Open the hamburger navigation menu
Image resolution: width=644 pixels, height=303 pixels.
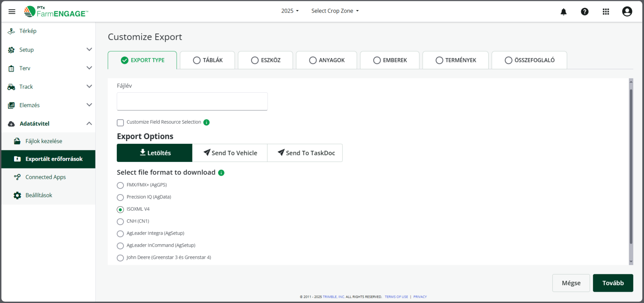pos(12,12)
